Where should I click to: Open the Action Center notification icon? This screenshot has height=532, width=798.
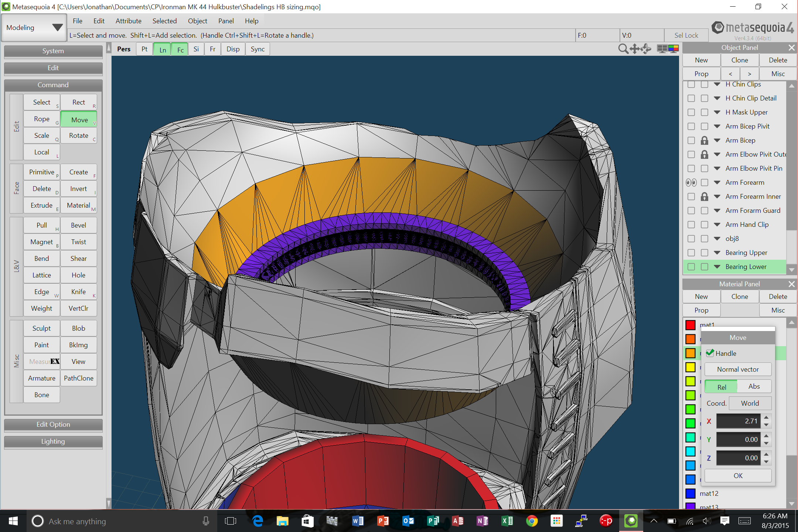point(724,521)
